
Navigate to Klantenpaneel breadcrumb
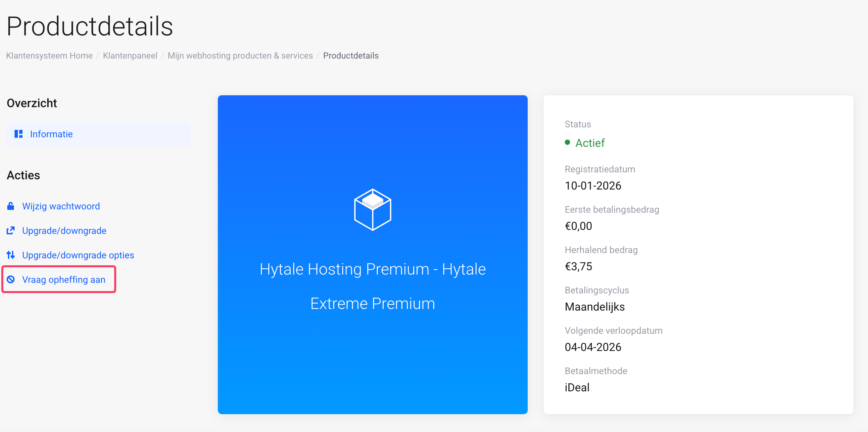130,56
